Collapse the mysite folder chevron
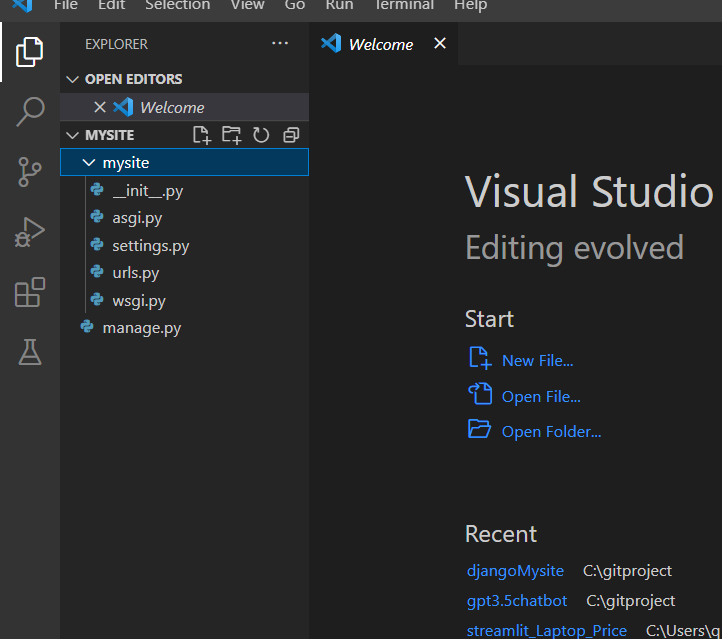 pos(88,163)
